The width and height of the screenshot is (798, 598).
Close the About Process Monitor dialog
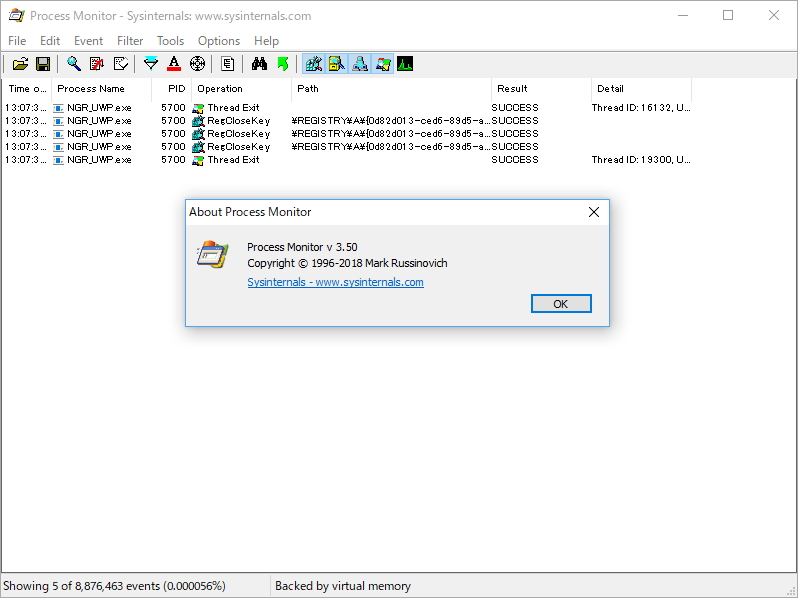click(x=594, y=212)
